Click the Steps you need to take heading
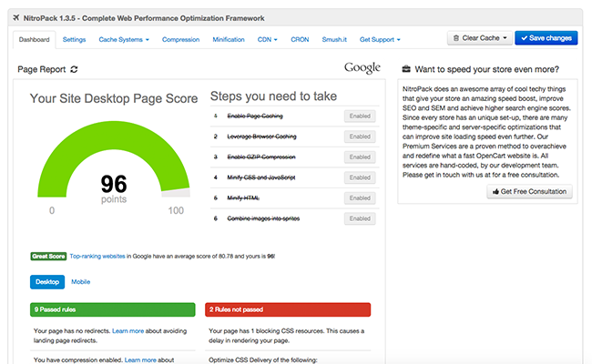592x364 pixels. tap(273, 96)
